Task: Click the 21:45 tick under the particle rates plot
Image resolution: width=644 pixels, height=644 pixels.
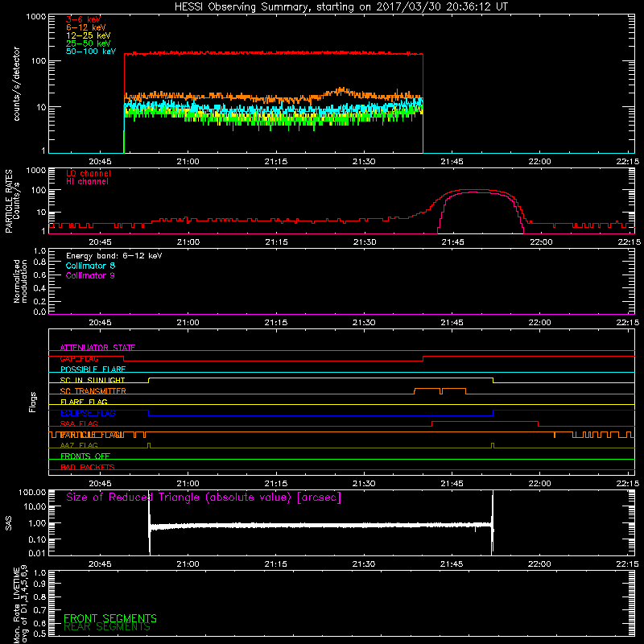Action: pyautogui.click(x=452, y=242)
